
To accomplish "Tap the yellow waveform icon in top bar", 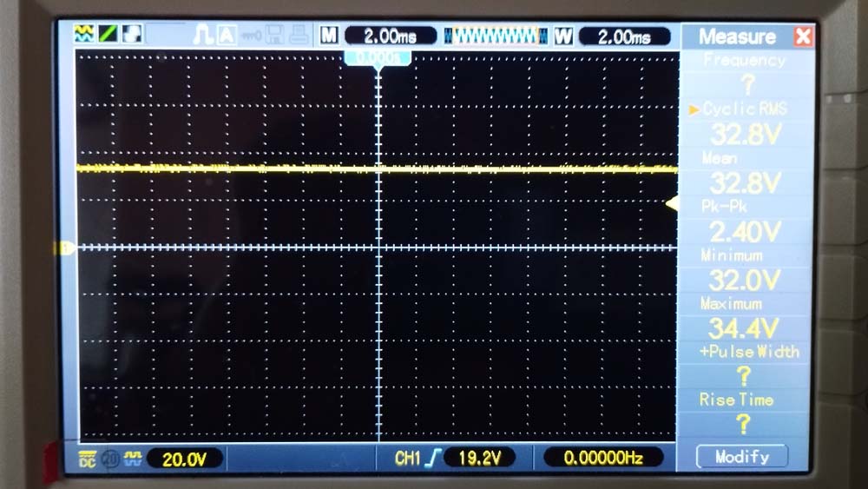I will 85,35.
